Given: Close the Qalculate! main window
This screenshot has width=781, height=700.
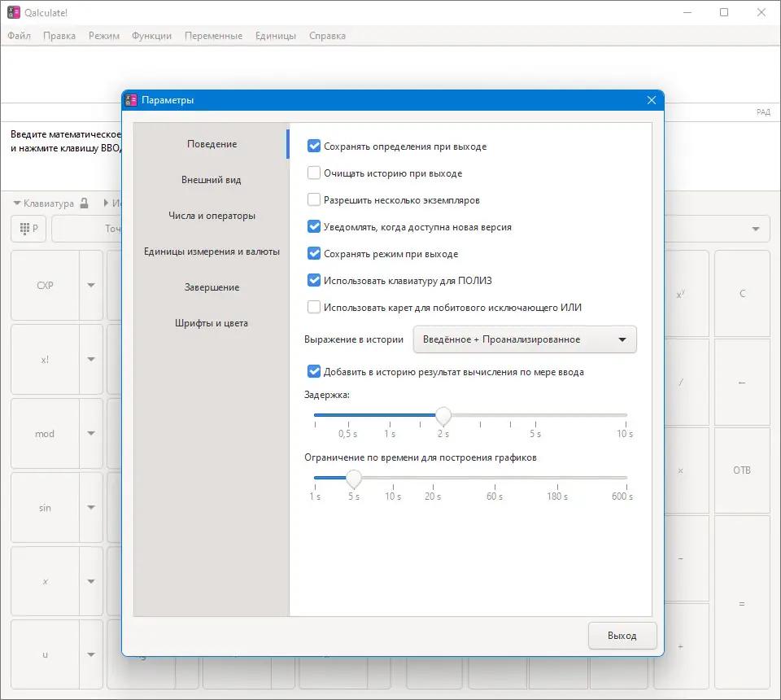Looking at the screenshot, I should pyautogui.click(x=761, y=12).
